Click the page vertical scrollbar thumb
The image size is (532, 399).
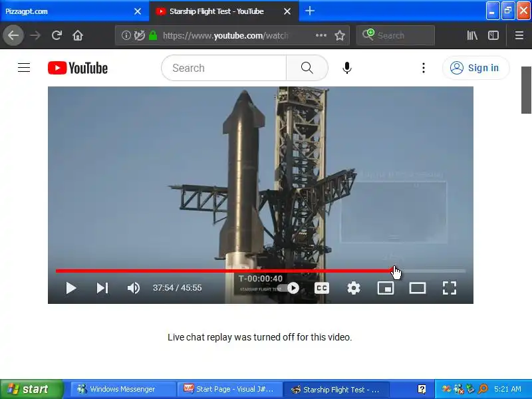click(526, 90)
